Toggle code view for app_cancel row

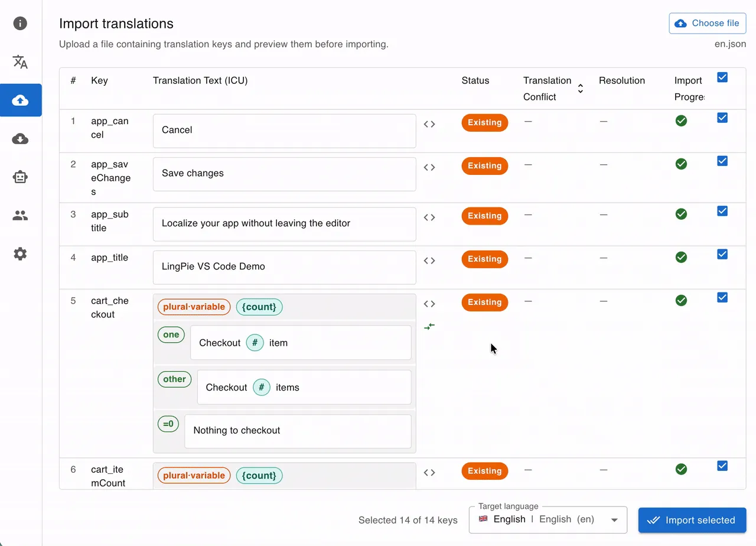click(429, 124)
